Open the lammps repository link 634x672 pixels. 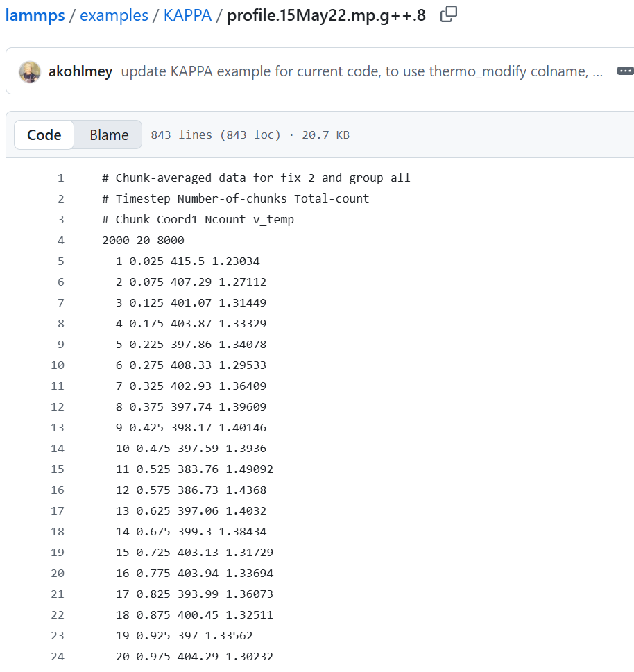[35, 15]
